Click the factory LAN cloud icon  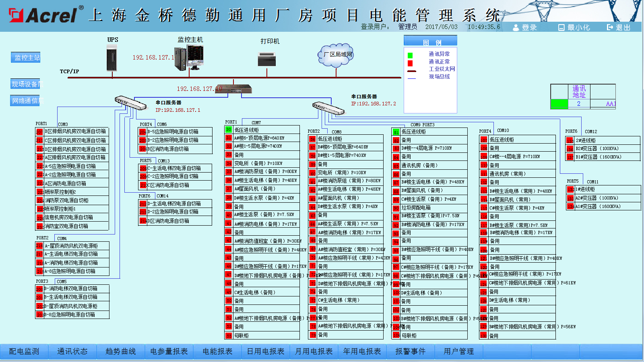coord(338,55)
